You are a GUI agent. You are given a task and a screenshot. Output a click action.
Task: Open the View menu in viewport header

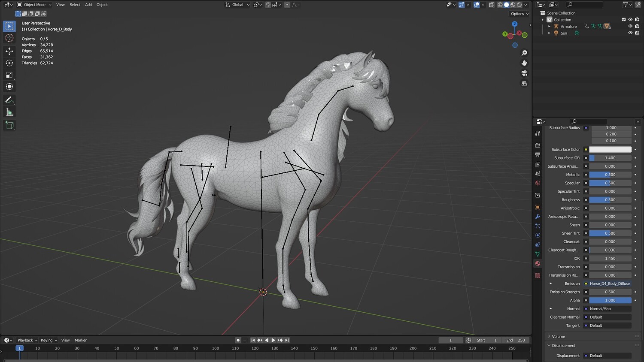(61, 5)
